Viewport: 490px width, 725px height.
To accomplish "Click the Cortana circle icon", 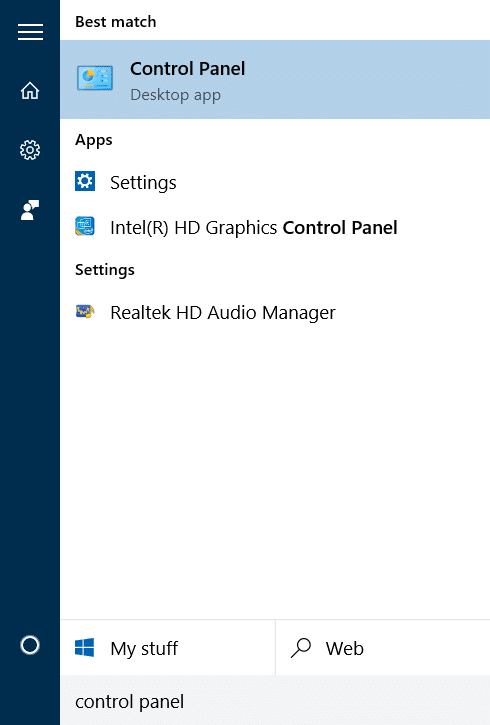I will point(30,645).
